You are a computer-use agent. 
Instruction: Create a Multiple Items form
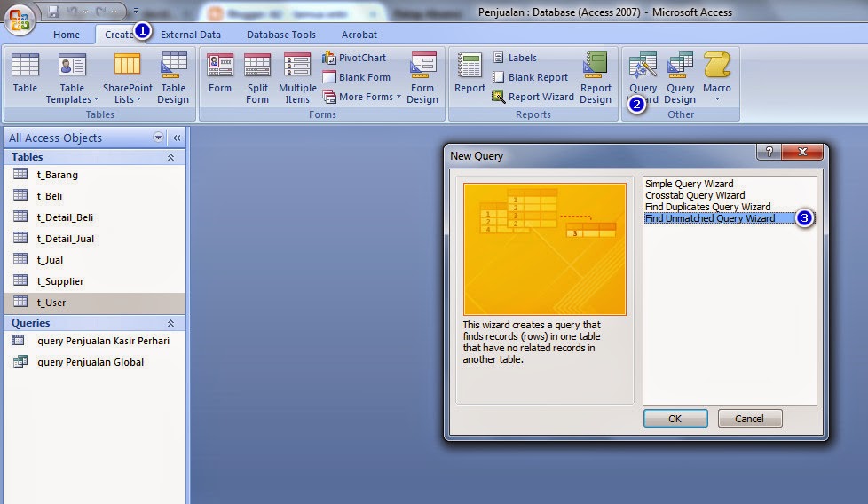(x=297, y=78)
